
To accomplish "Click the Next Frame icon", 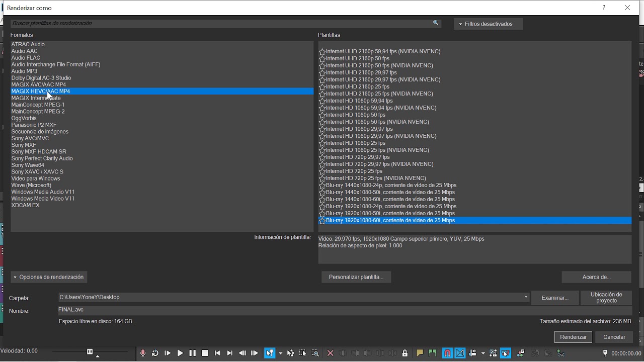I will [x=255, y=353].
